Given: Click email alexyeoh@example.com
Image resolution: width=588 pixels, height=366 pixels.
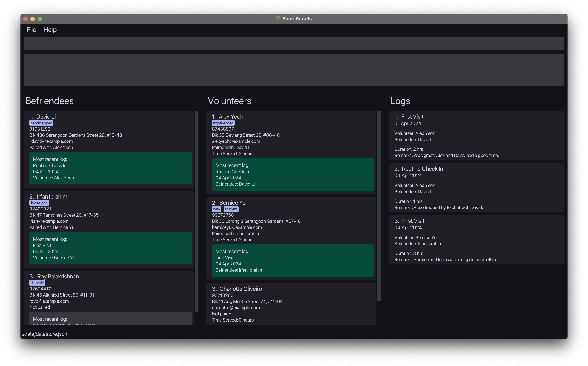Looking at the screenshot, I should (236, 141).
